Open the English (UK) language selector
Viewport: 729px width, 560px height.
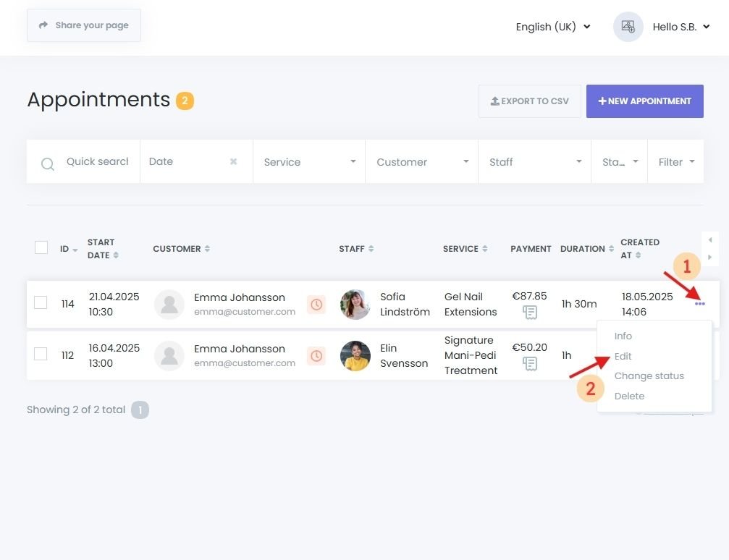coord(553,27)
